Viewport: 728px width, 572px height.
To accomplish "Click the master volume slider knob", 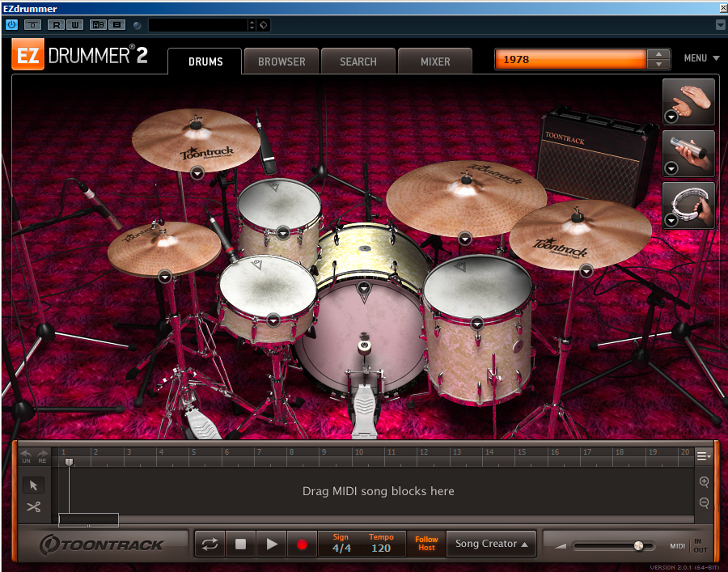I will 638,546.
